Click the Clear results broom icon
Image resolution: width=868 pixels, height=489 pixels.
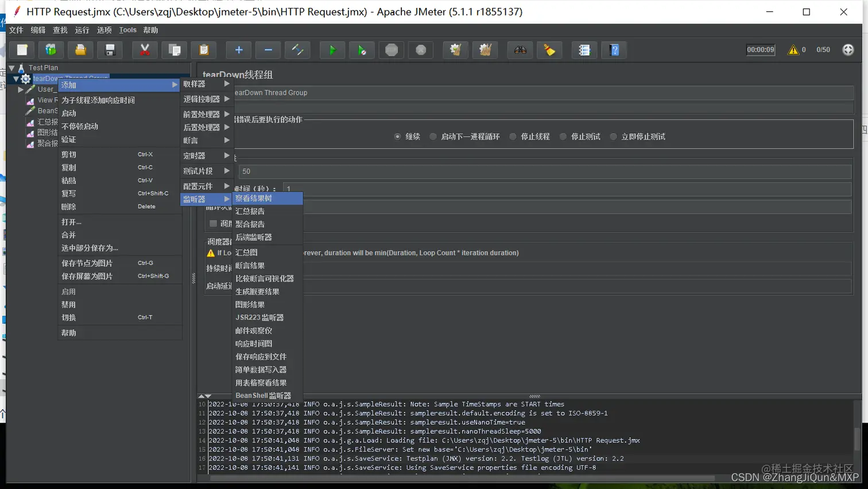pos(456,50)
